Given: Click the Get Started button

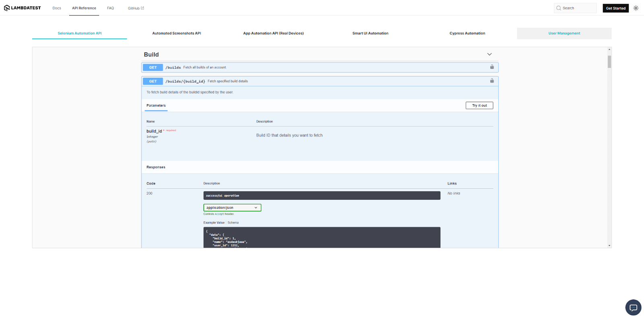Looking at the screenshot, I should point(616,8).
